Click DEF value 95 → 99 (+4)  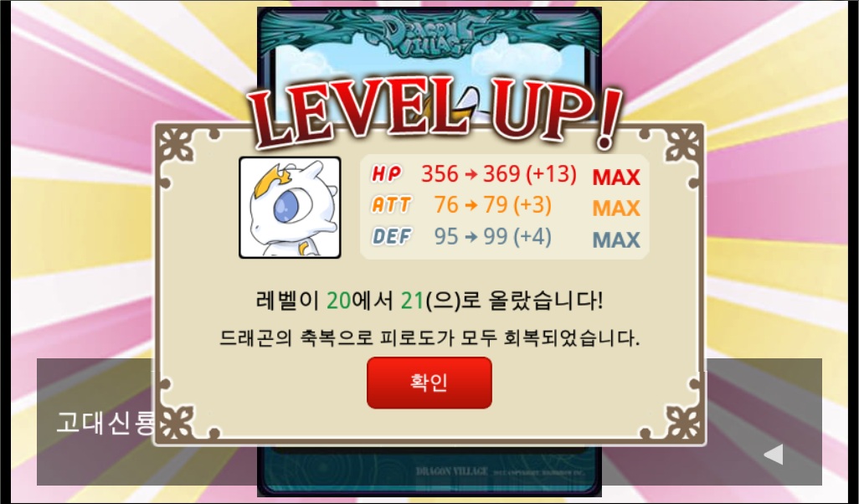pos(492,237)
